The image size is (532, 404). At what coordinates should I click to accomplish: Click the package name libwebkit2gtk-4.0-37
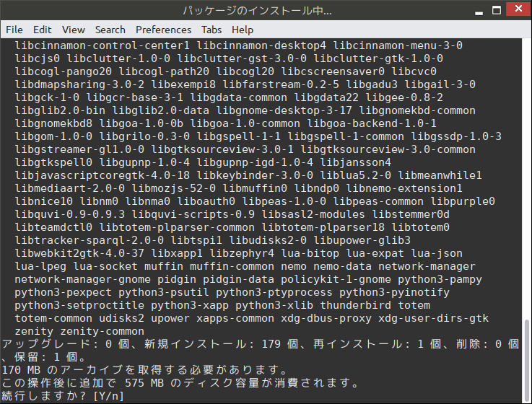coord(79,253)
